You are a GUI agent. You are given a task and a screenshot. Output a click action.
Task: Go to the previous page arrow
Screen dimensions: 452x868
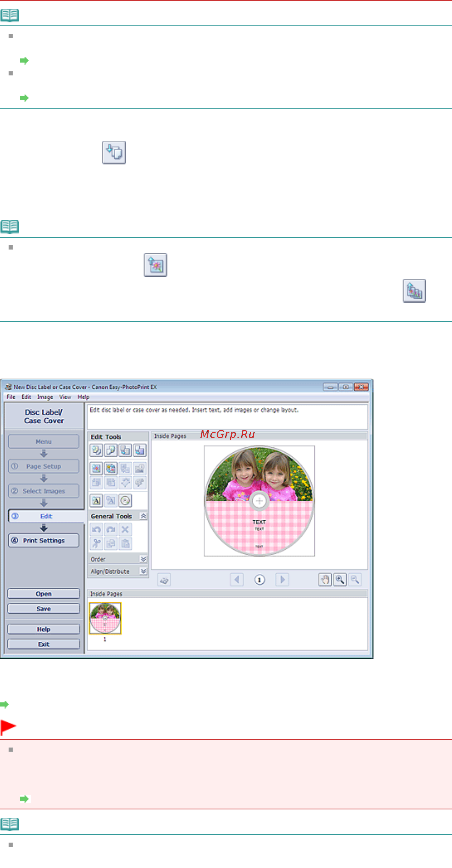pos(237,579)
